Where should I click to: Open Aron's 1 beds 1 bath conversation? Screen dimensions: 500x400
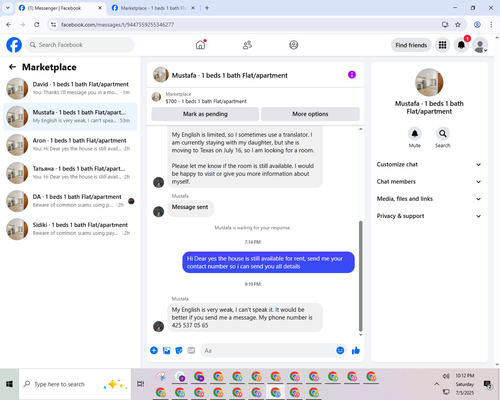(70, 145)
